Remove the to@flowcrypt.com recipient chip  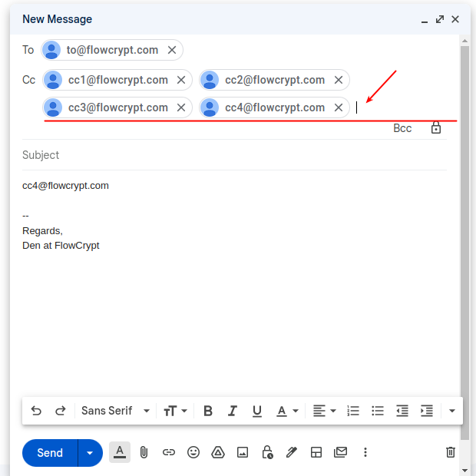coord(172,50)
